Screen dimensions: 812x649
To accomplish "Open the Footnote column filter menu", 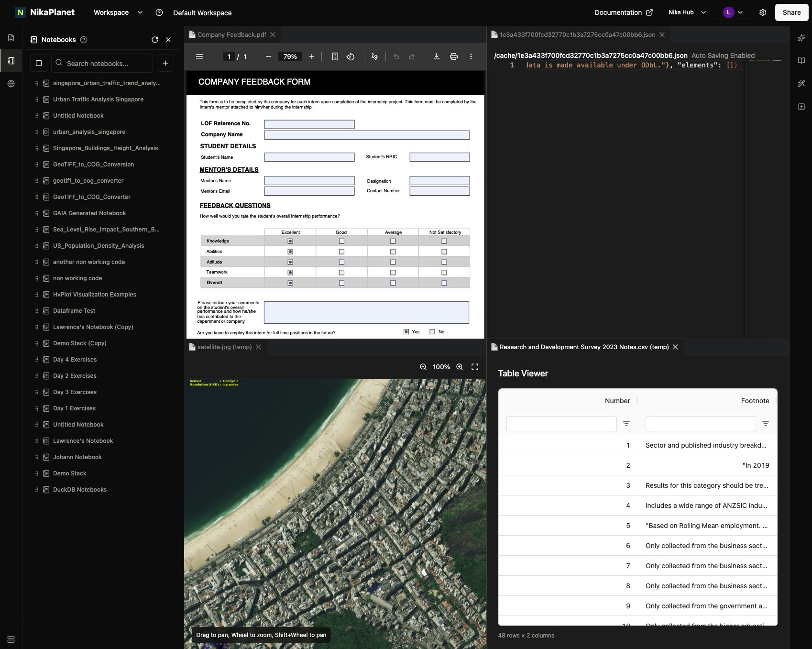I will (x=765, y=424).
